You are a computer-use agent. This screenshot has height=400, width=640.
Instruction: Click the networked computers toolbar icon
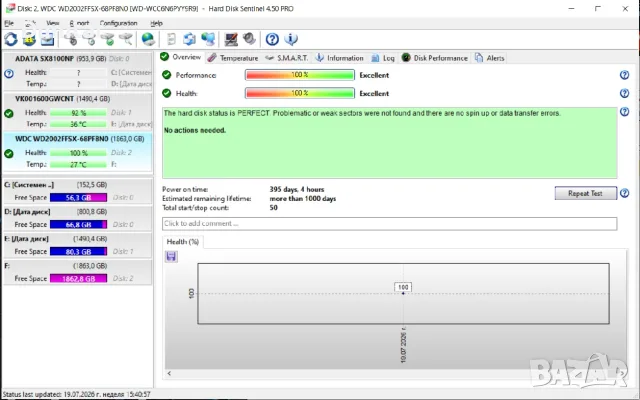[x=208, y=39]
